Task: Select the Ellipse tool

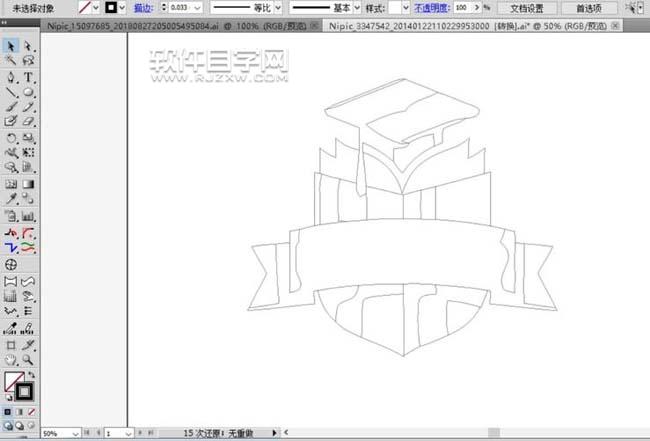Action: tap(28, 92)
